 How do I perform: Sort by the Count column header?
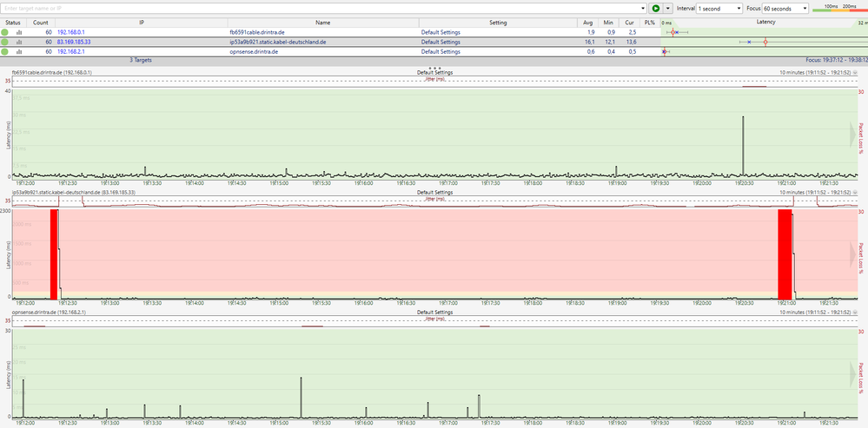(x=41, y=23)
